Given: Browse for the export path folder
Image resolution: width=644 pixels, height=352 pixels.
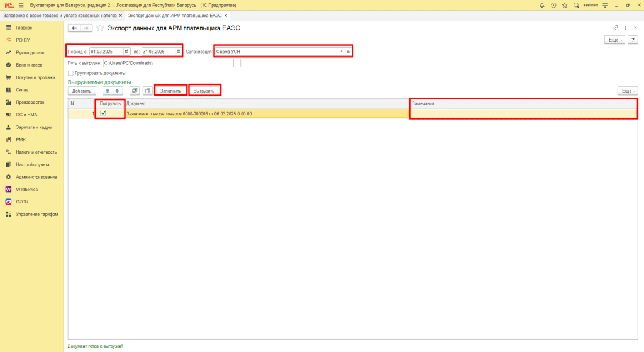Looking at the screenshot, I should point(237,64).
